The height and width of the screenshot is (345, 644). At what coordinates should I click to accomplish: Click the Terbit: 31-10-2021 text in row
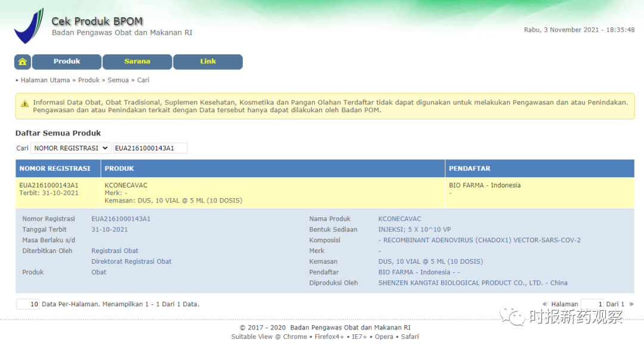coord(49,193)
